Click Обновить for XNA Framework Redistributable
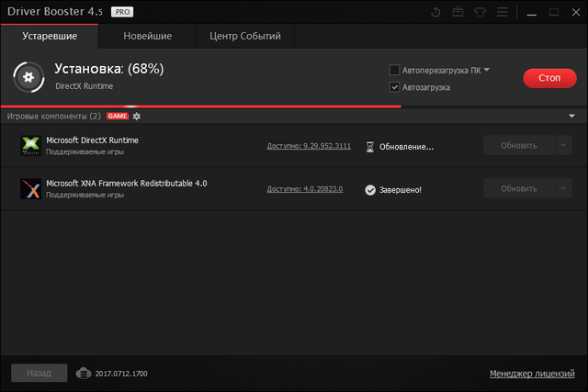This screenshot has height=392, width=588. pyautogui.click(x=519, y=188)
